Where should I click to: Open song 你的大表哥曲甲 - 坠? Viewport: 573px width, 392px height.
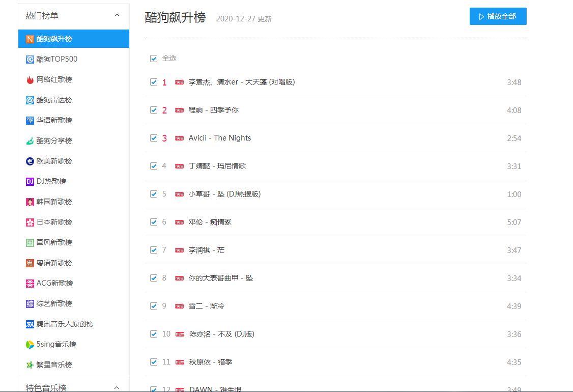click(x=221, y=278)
